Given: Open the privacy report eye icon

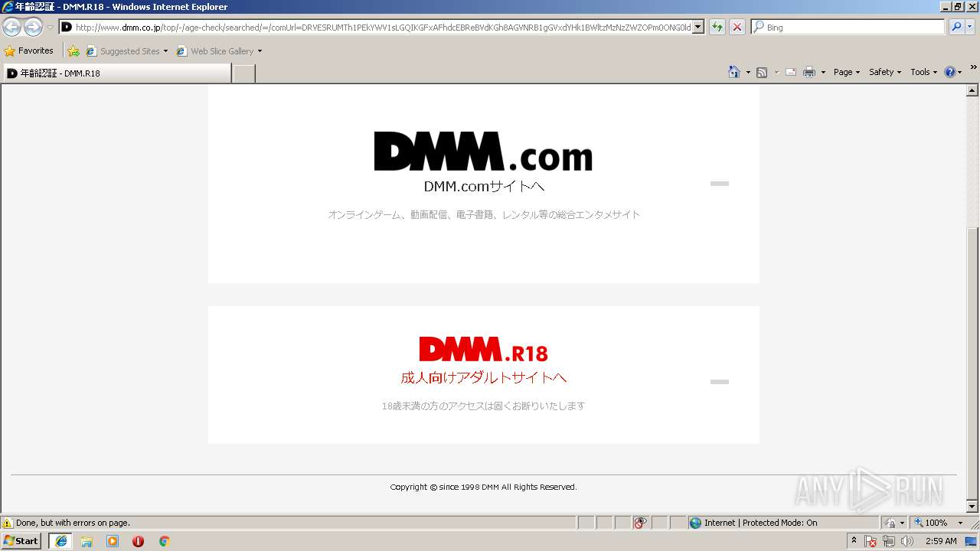Looking at the screenshot, I should coord(640,523).
